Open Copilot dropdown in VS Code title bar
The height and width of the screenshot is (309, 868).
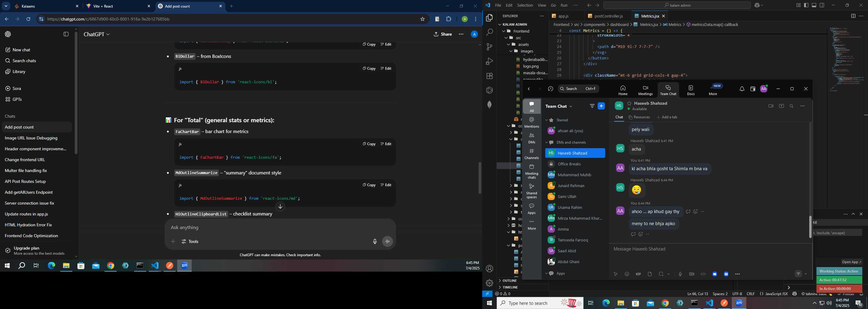click(762, 5)
